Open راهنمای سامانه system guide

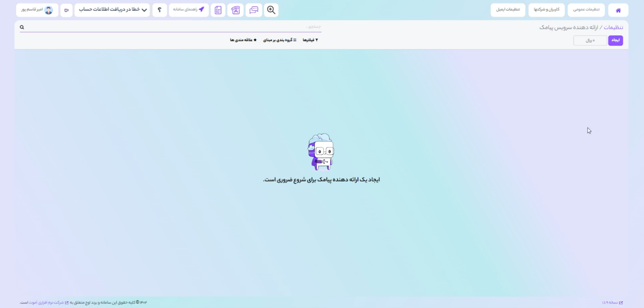(189, 9)
